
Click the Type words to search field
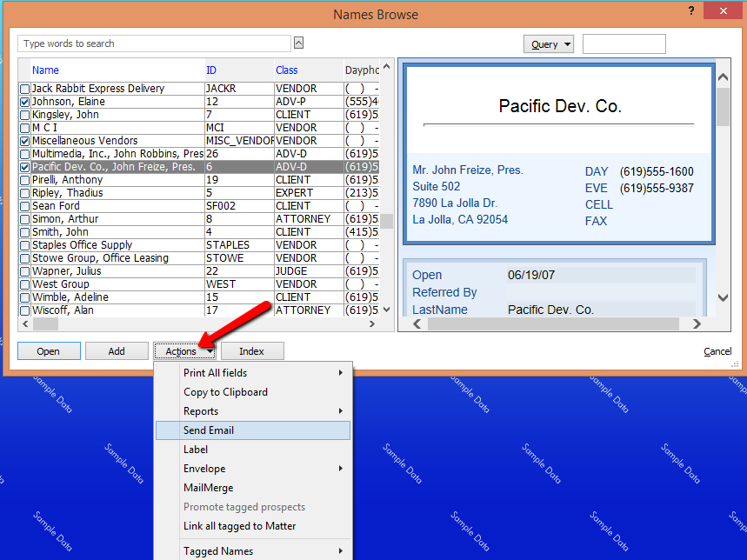[x=154, y=43]
